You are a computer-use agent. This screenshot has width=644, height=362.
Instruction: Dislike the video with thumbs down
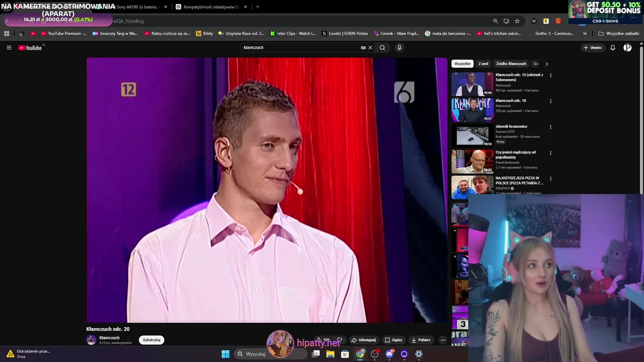point(340,340)
